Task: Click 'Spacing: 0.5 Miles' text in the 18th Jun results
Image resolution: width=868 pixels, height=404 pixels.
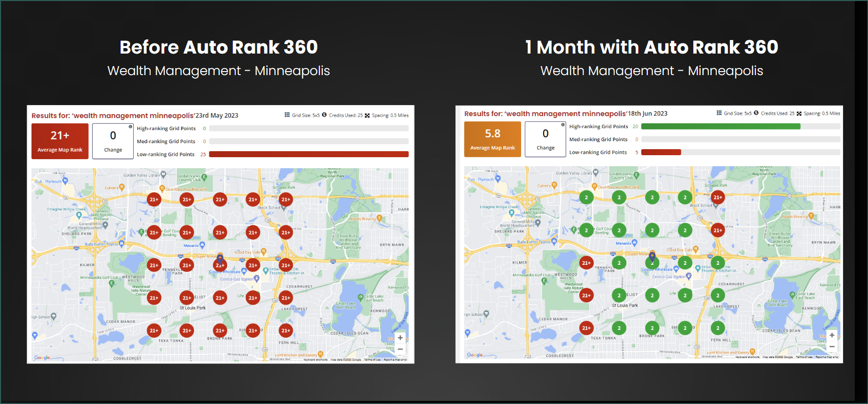Action: (822, 114)
